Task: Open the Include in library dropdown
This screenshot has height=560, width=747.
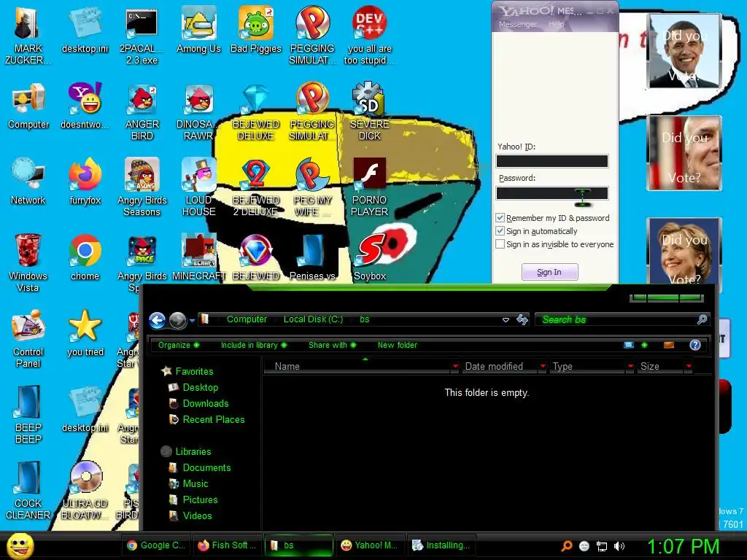Action: coord(253,345)
